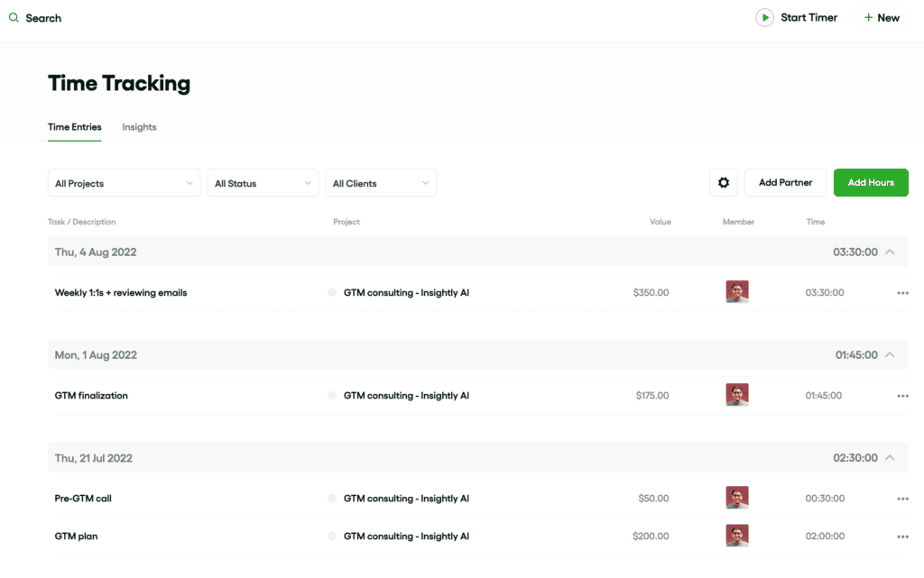Screen dimensions: 924x578
Task: Click status dot for Pre-GTM call project
Action: (x=332, y=499)
